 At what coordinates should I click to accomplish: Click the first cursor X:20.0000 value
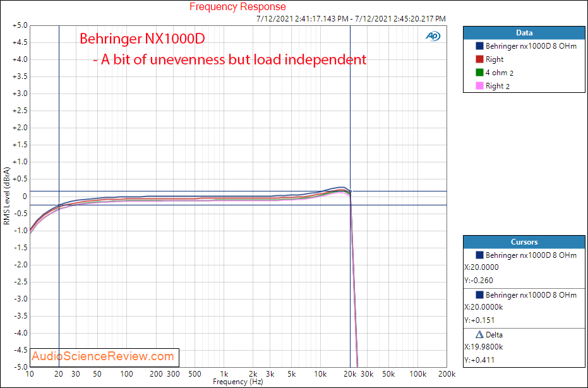tap(481, 267)
